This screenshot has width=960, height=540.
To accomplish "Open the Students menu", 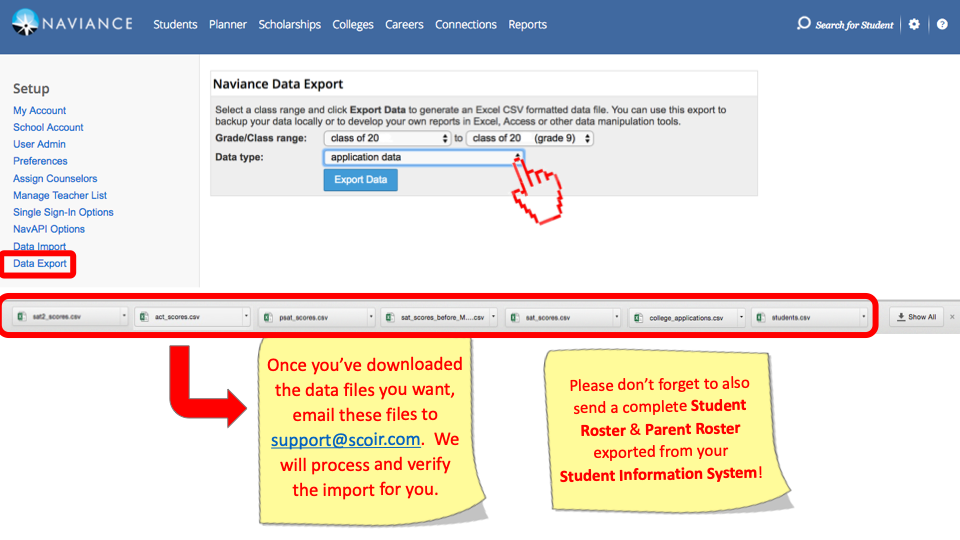I will [175, 24].
